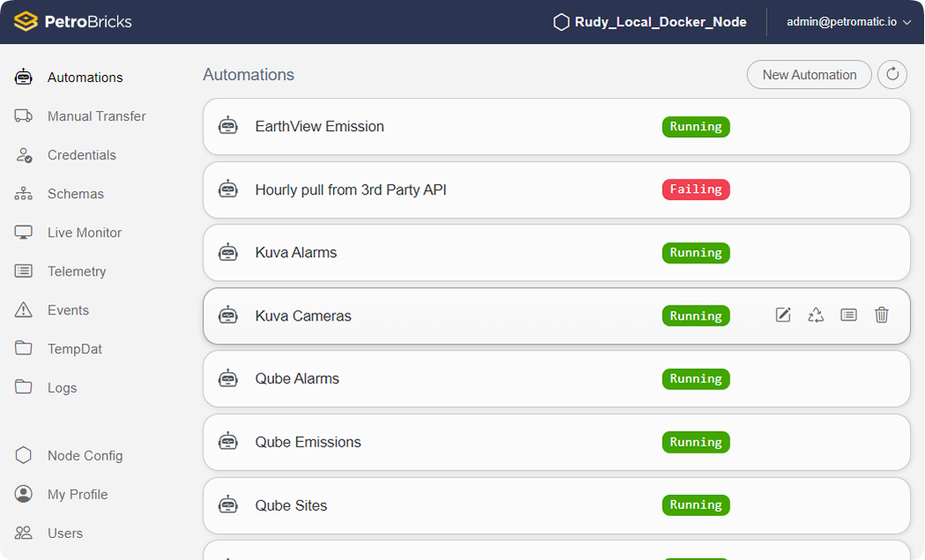Click Running badge on Kuva Alarms

(x=696, y=253)
